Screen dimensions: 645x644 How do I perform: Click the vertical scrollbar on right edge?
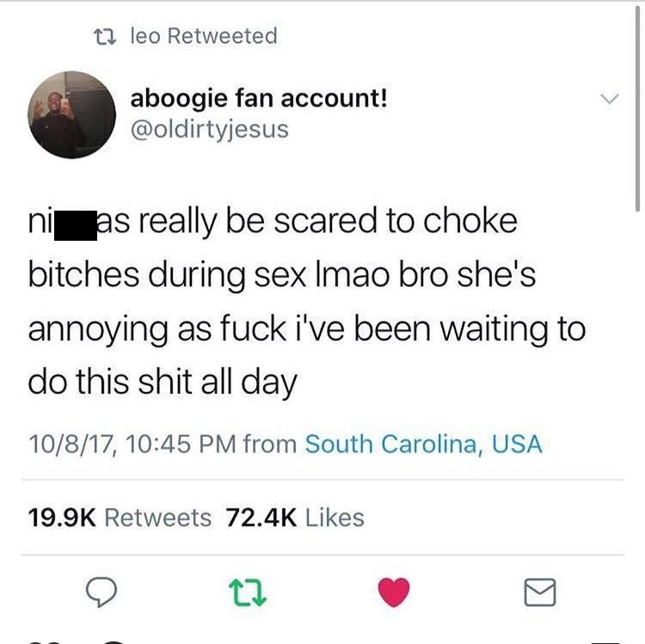coord(637,109)
